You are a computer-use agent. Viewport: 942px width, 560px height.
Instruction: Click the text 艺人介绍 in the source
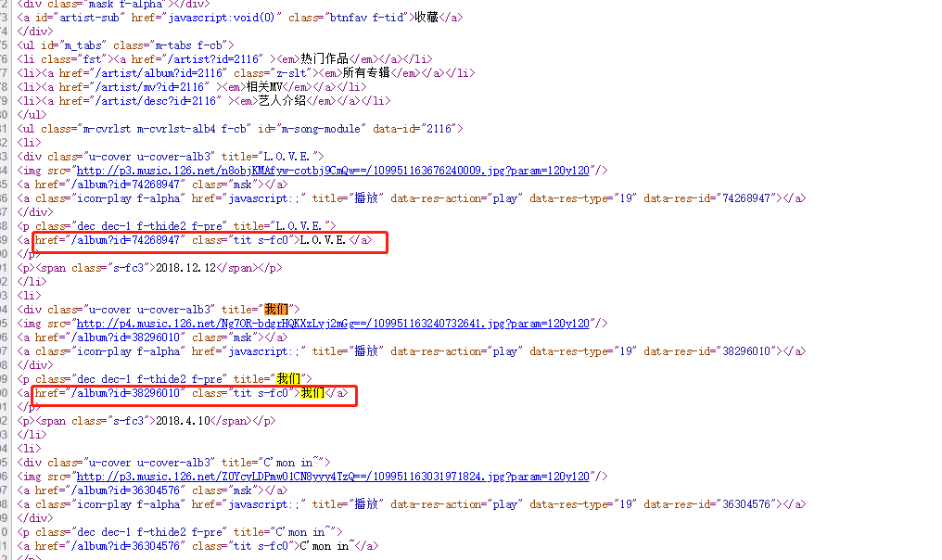pyautogui.click(x=283, y=100)
